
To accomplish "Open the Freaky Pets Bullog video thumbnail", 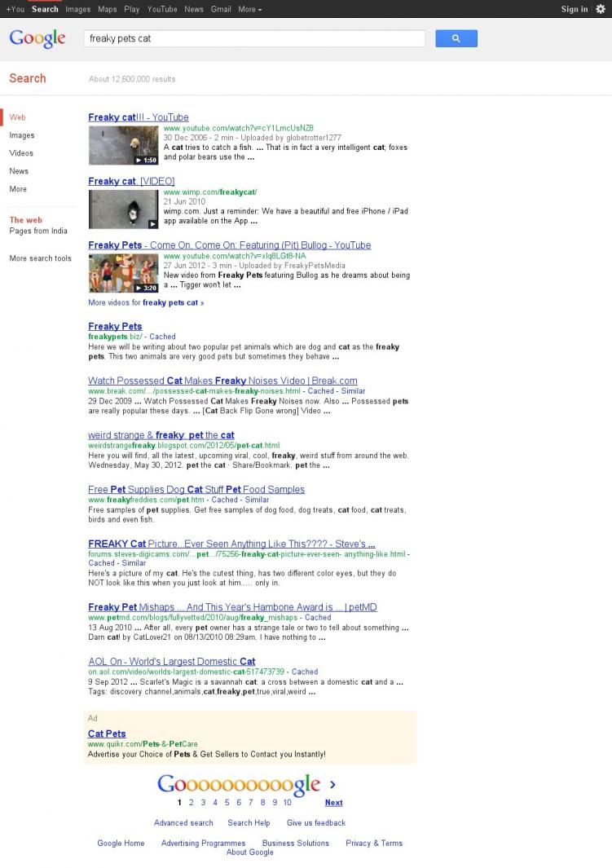I will [123, 273].
